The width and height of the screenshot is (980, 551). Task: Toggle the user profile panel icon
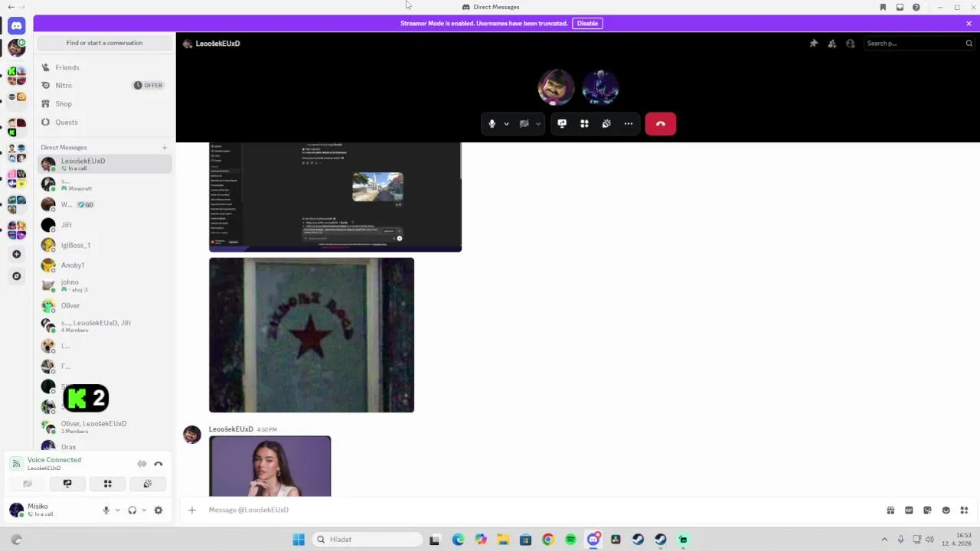(851, 44)
